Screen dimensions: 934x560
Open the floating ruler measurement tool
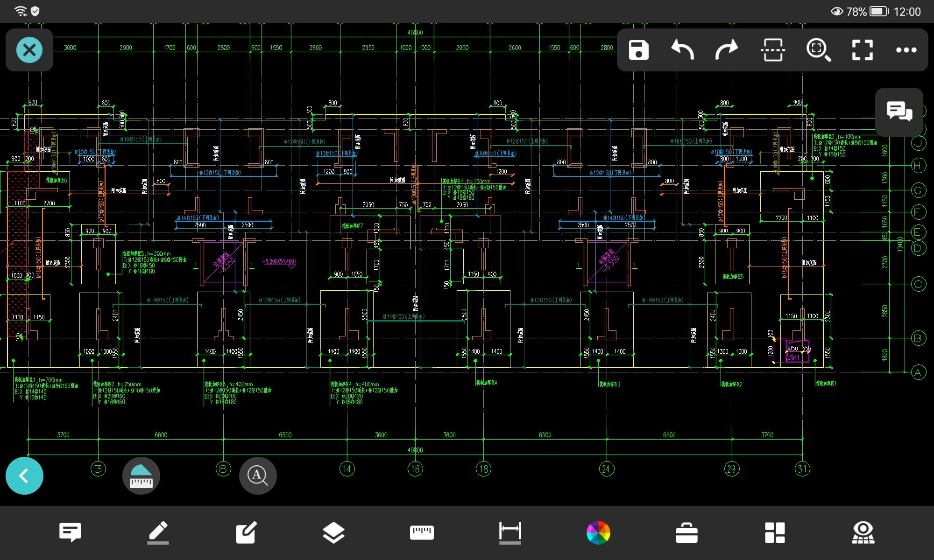[141, 476]
